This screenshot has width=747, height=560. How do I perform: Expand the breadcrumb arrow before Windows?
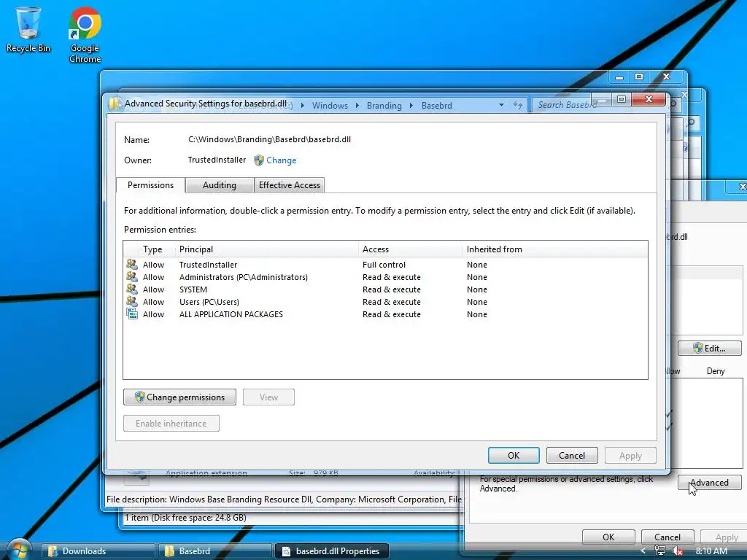(303, 106)
